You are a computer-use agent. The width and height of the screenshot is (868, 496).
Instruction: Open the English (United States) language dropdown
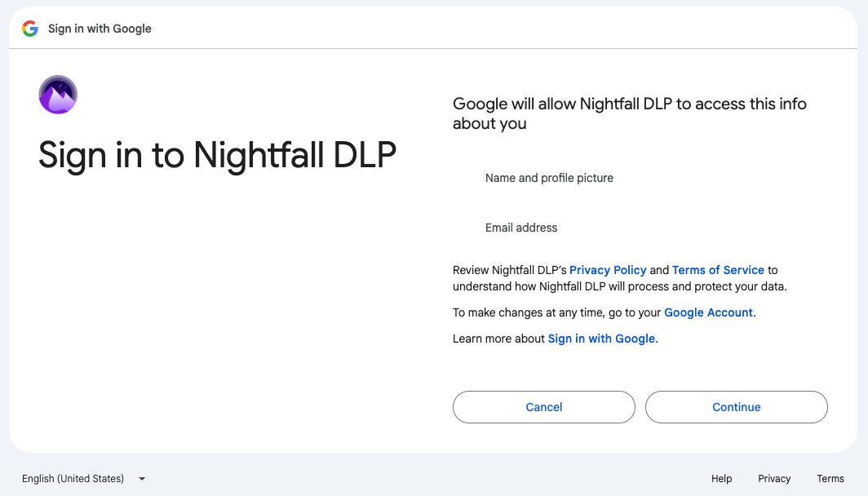pyautogui.click(x=83, y=478)
